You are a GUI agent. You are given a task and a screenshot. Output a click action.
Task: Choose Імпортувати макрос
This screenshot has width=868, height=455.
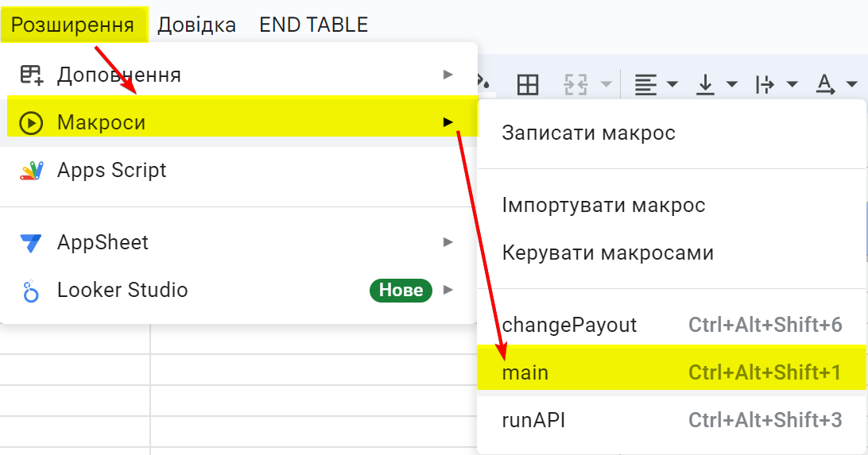672,205
